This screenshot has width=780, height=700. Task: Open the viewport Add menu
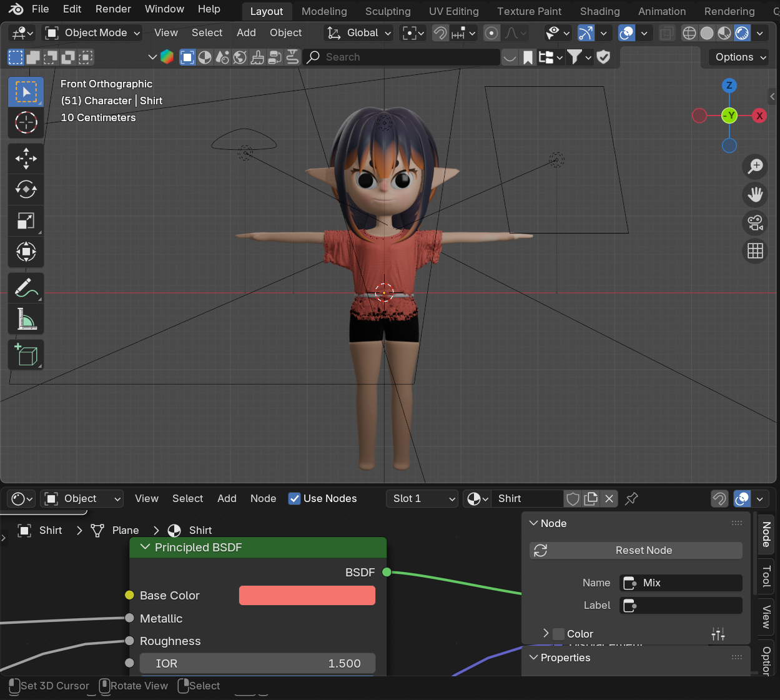click(x=246, y=32)
